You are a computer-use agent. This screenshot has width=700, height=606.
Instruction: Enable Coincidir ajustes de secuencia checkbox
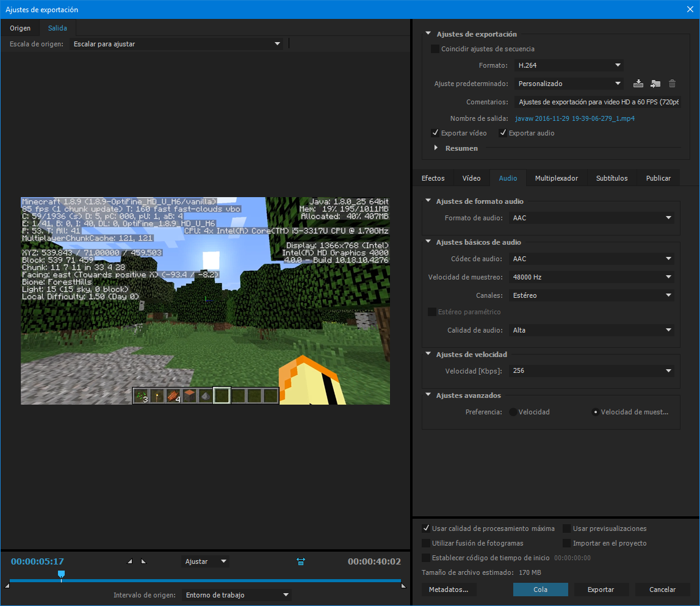point(435,49)
